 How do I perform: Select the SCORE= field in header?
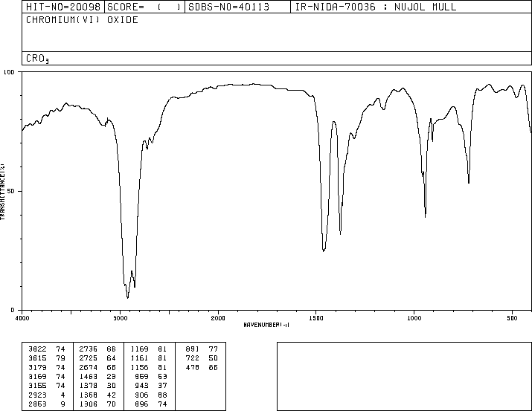(x=144, y=7)
